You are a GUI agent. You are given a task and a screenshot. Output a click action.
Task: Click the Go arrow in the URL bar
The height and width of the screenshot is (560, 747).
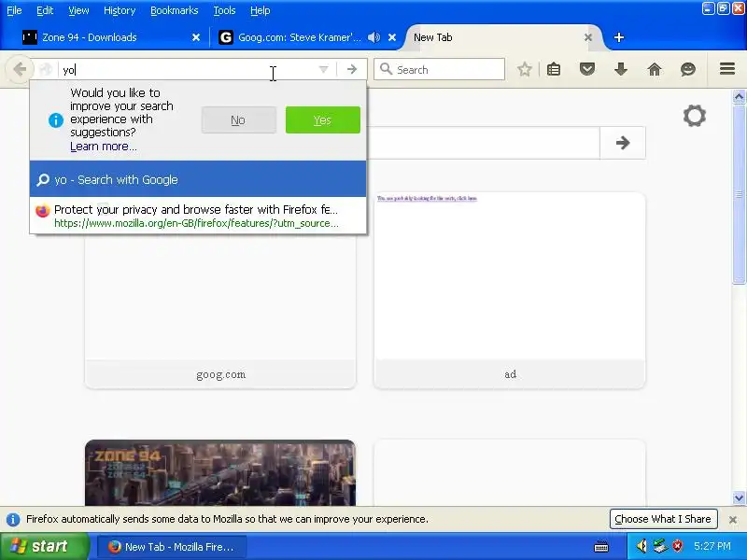352,69
